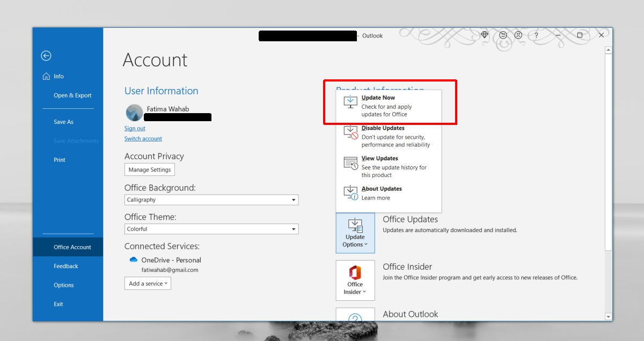Click the Office Updates heading text

click(x=410, y=219)
